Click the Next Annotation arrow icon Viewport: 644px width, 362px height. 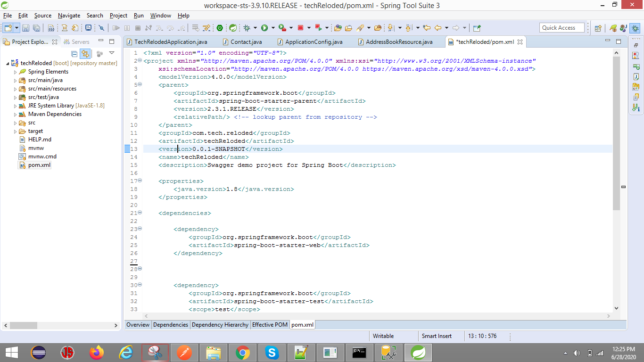click(x=391, y=28)
